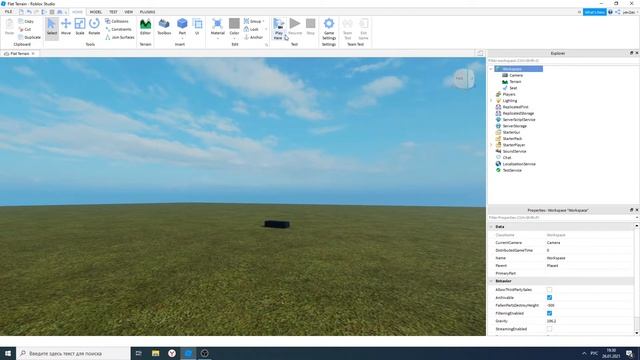Click Copy in Clipboard group
The height and width of the screenshot is (360, 640).
[26, 21]
